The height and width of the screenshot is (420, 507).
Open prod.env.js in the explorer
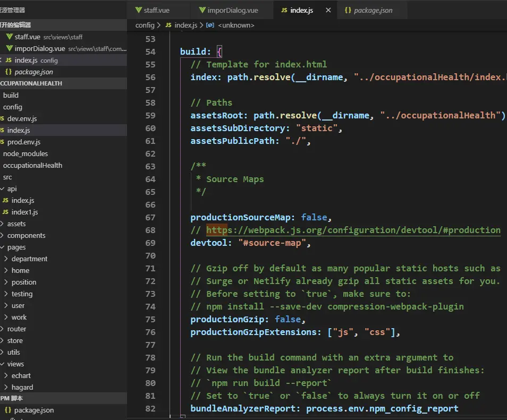[x=23, y=142]
